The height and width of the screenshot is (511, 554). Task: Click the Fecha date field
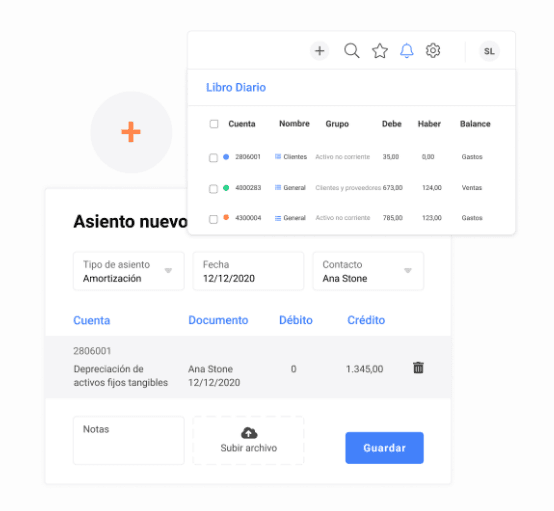[x=248, y=271]
